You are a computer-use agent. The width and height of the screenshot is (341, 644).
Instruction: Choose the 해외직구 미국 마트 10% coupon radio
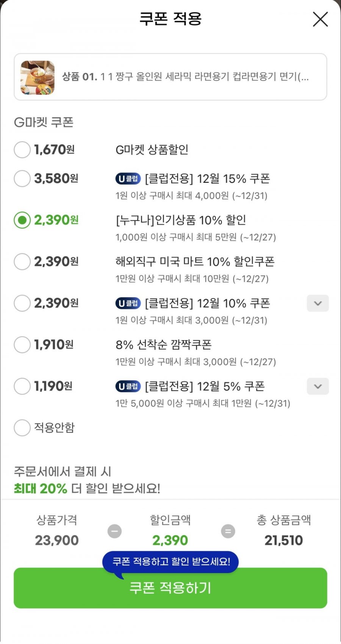[22, 262]
